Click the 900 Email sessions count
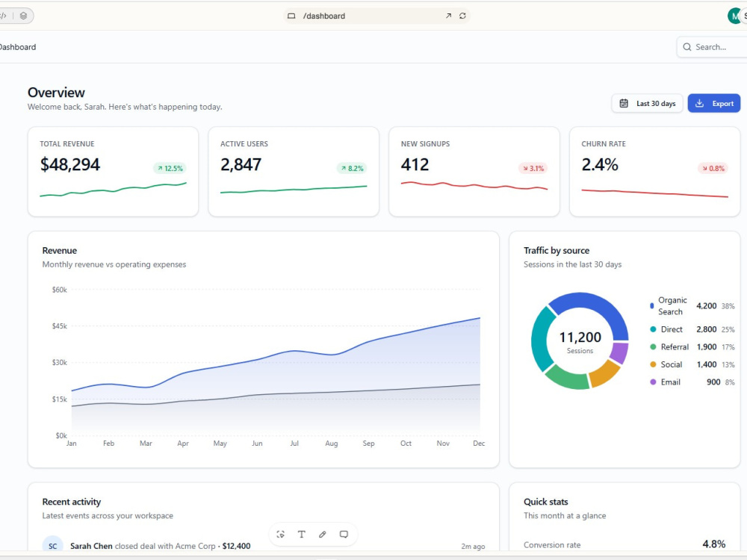The width and height of the screenshot is (747, 560). coord(713,382)
